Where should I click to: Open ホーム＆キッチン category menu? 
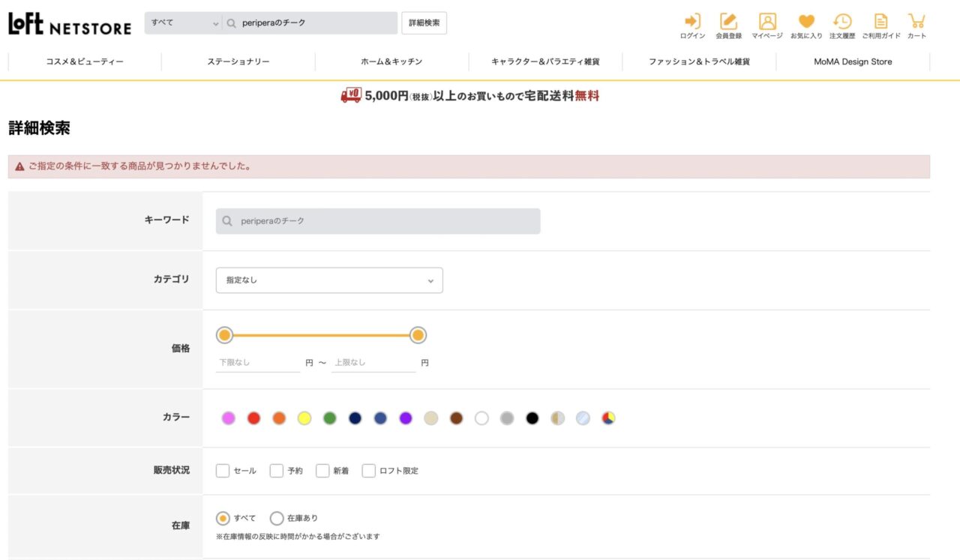point(391,61)
